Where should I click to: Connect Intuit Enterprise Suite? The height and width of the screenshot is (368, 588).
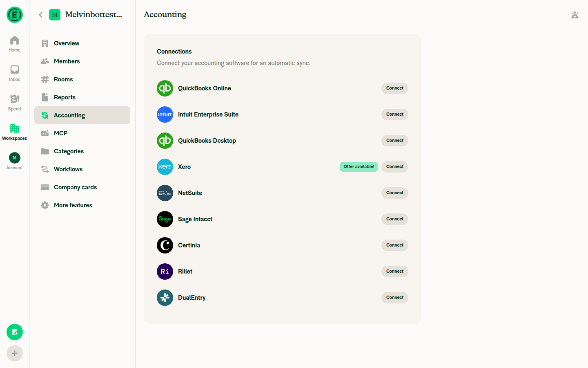coord(395,114)
